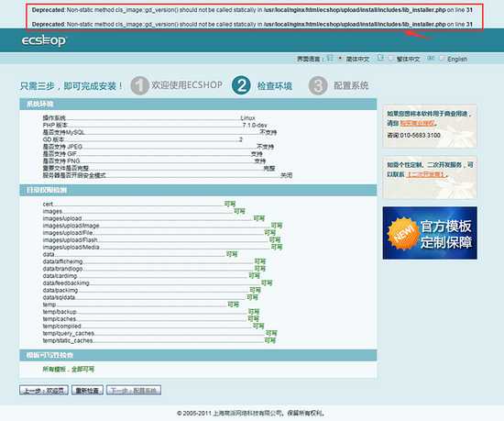Click the data/sqldata directory entry
Image resolution: width=504 pixels, height=421 pixels.
tap(59, 297)
